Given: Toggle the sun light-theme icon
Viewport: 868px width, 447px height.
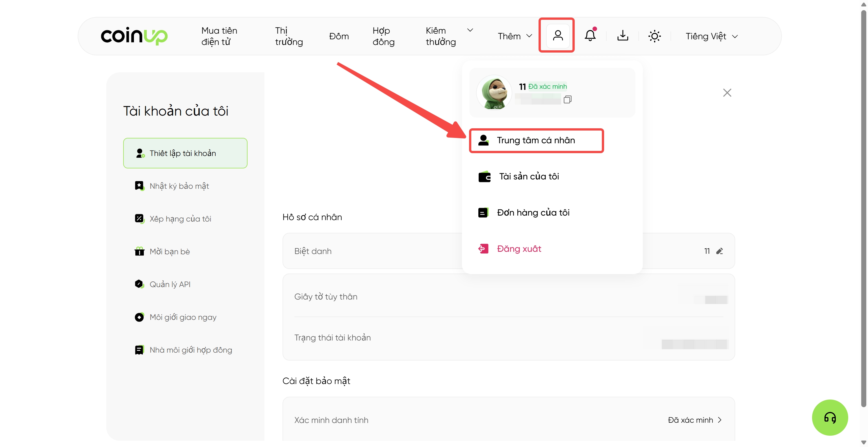Looking at the screenshot, I should 654,36.
